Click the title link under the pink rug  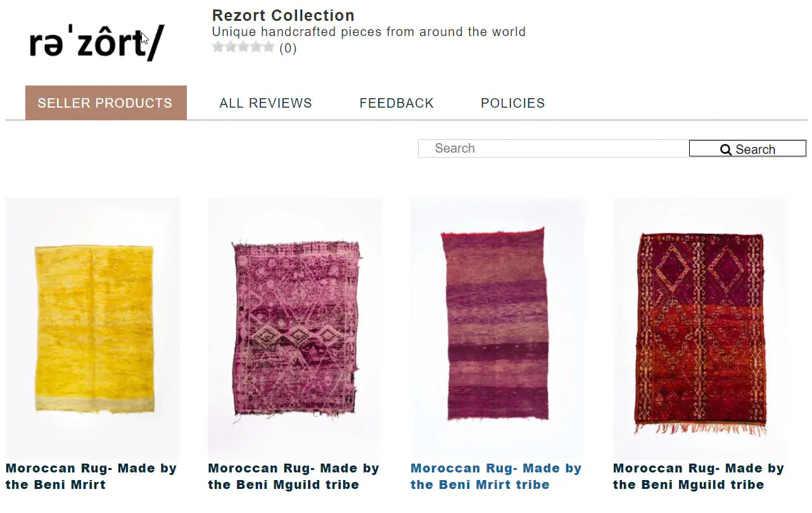click(293, 477)
